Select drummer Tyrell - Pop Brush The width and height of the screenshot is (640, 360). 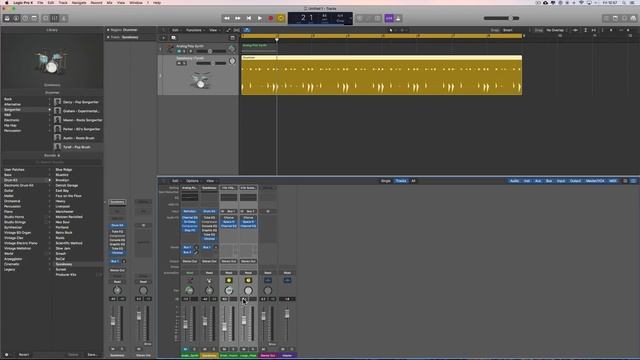point(78,147)
